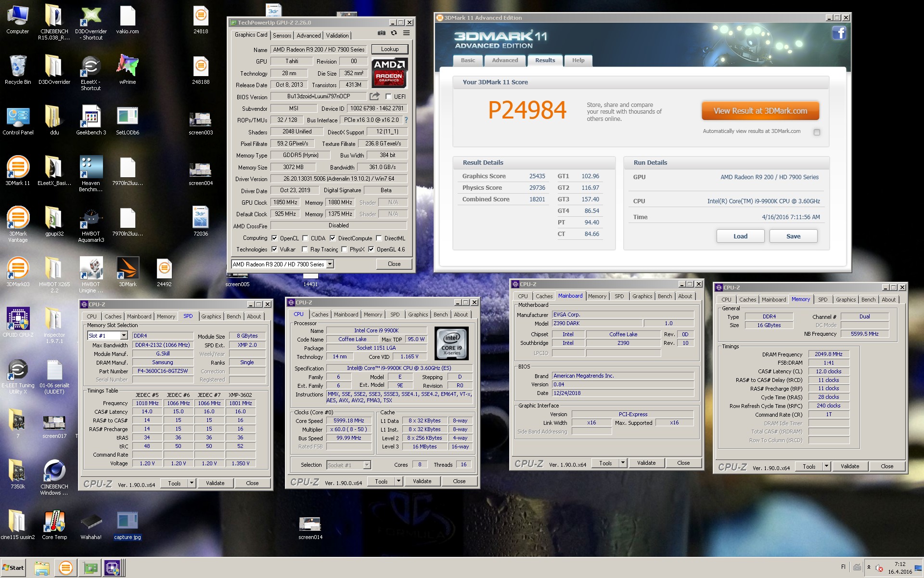The height and width of the screenshot is (578, 924).
Task: Click Validate in the SPD CPU-Z window
Action: pos(215,483)
